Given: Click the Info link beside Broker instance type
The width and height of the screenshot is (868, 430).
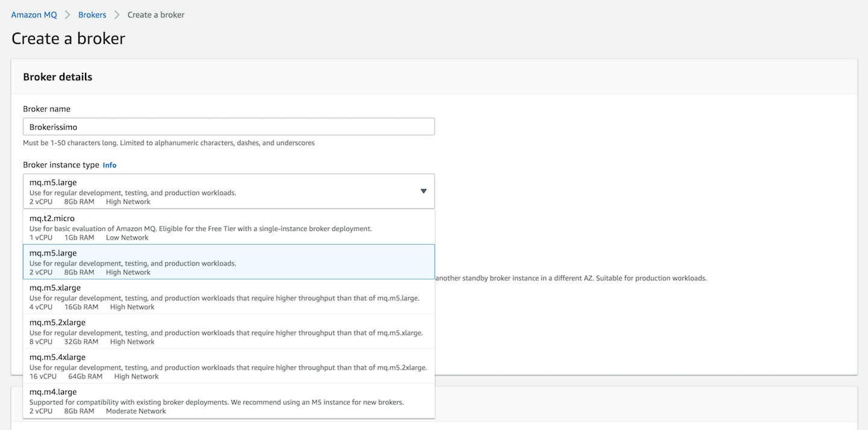Looking at the screenshot, I should (x=110, y=165).
